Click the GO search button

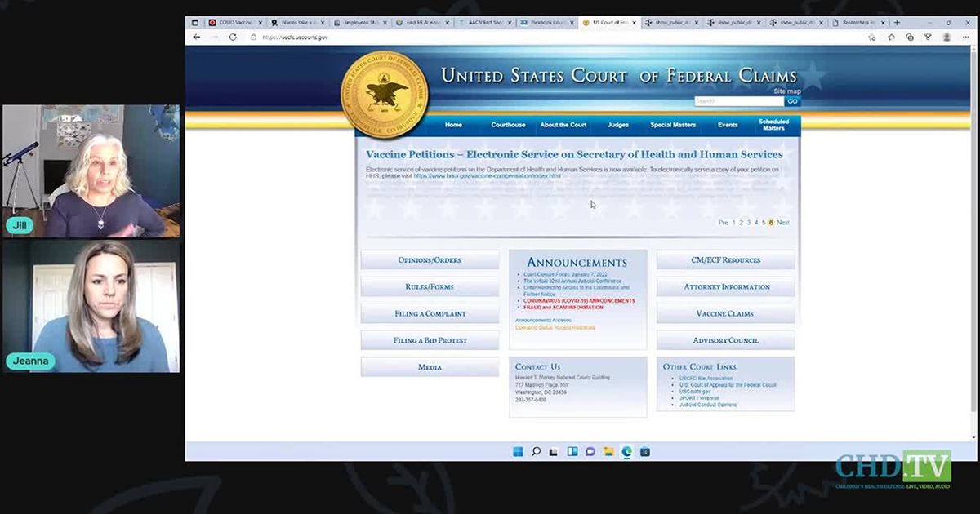792,102
